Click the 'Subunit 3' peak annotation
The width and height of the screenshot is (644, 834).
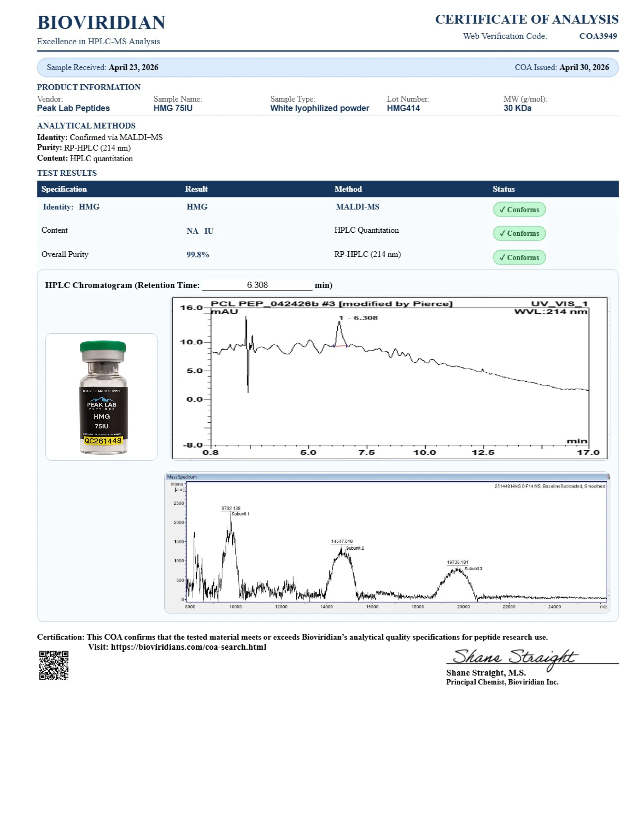click(x=473, y=568)
